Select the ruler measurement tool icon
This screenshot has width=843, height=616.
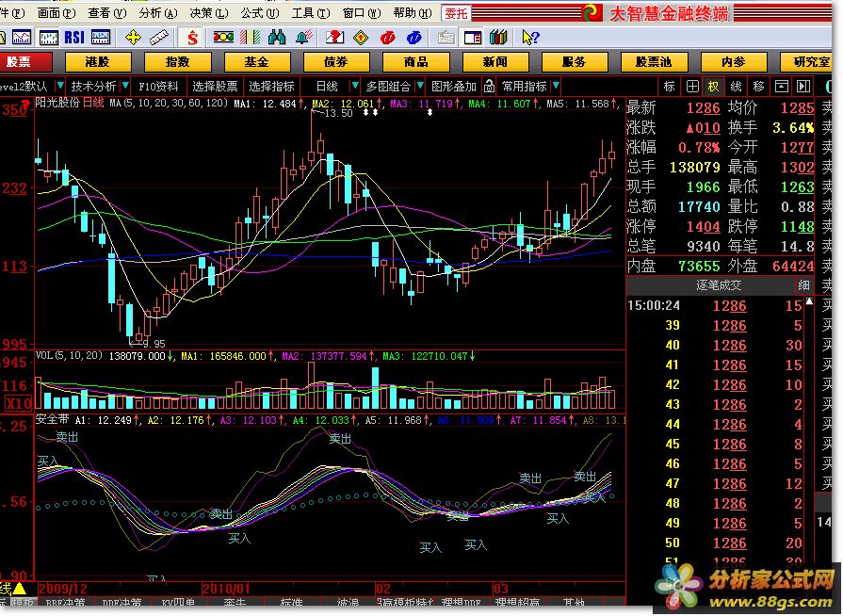(x=158, y=37)
